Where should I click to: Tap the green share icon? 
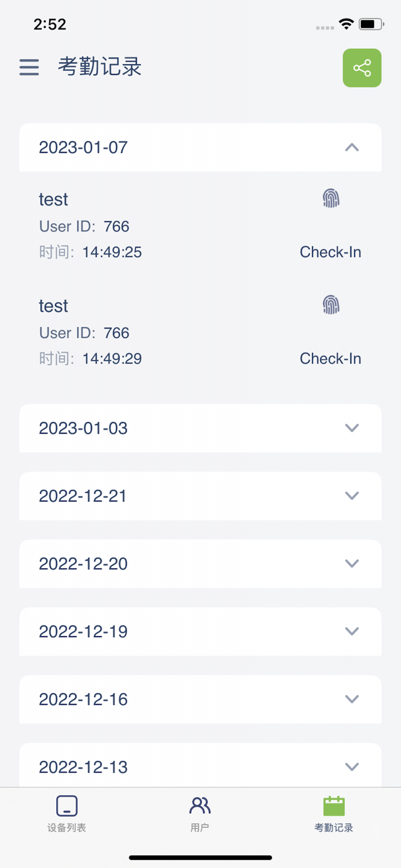362,68
